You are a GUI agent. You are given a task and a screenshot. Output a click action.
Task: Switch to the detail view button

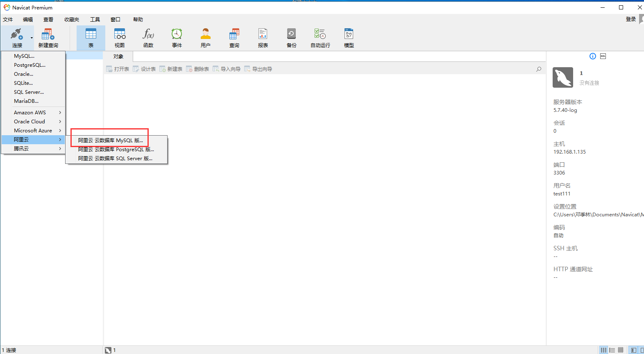[x=621, y=350]
